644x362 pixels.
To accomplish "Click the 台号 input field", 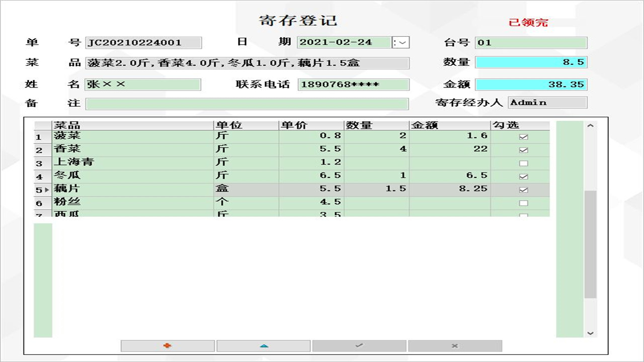I will [x=531, y=43].
